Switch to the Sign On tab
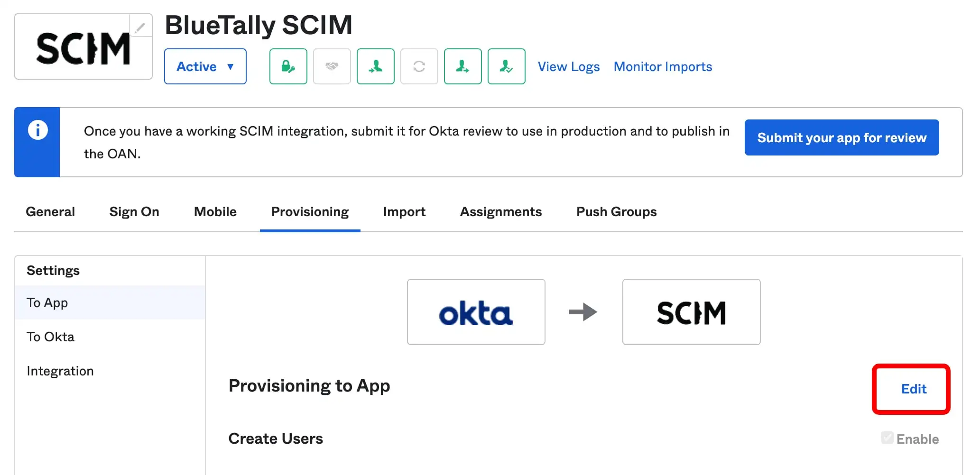The height and width of the screenshot is (475, 980). (x=134, y=212)
